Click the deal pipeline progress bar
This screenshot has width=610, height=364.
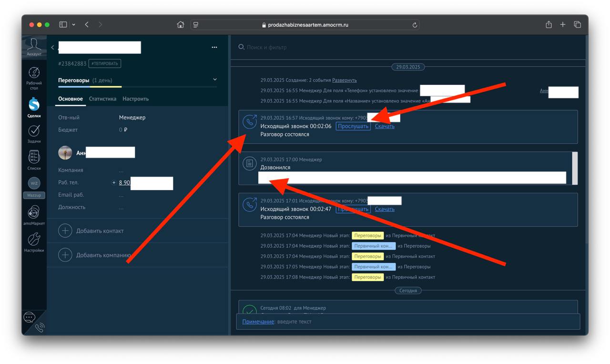(137, 87)
